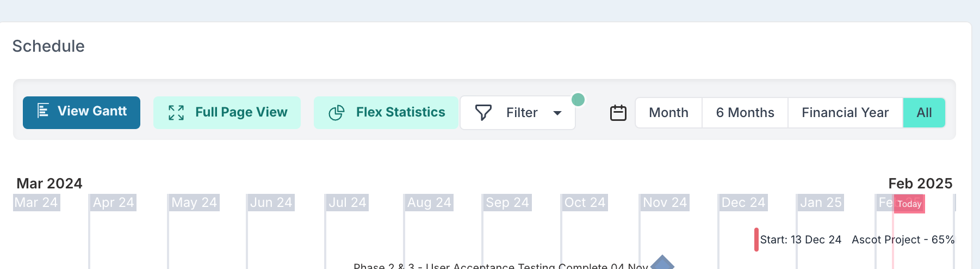Click the expand arrows icon for Full Page View
This screenshot has width=980, height=269.
point(176,113)
